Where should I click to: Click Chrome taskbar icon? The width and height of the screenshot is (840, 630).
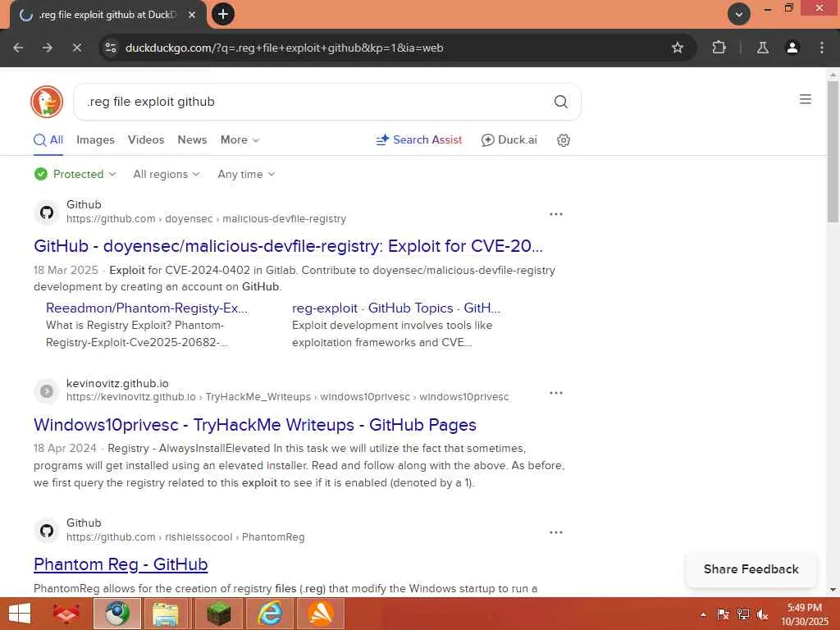[x=117, y=614]
